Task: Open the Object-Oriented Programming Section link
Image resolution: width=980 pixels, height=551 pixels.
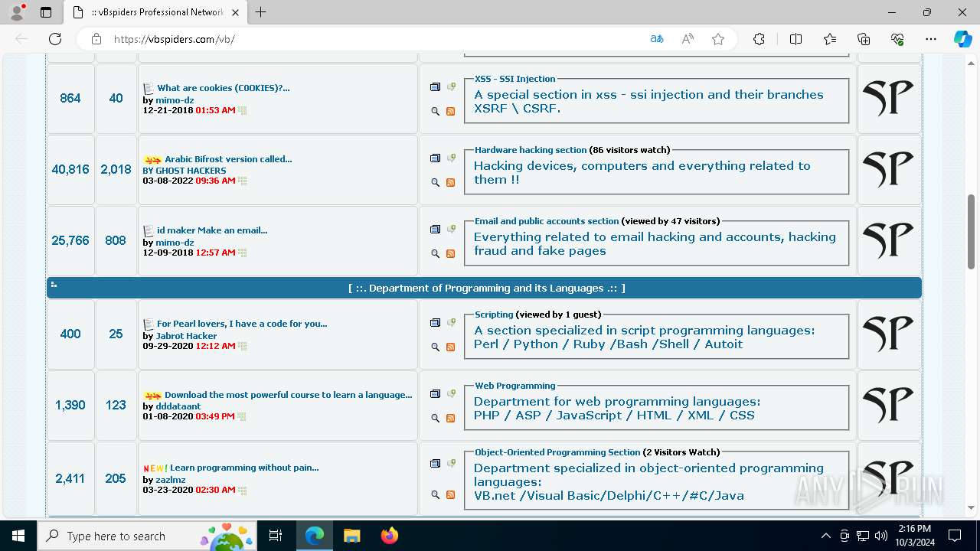Action: coord(557,452)
